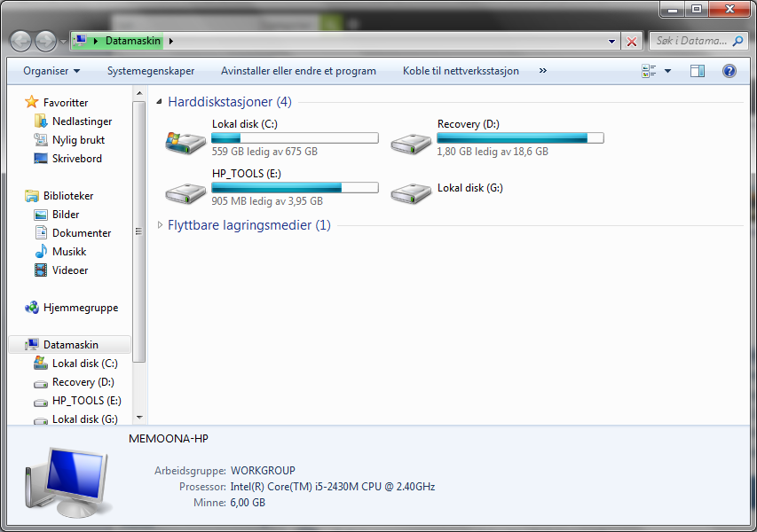Go forward with the Forward arrow button
Viewport: 757px width, 532px height.
click(x=46, y=42)
